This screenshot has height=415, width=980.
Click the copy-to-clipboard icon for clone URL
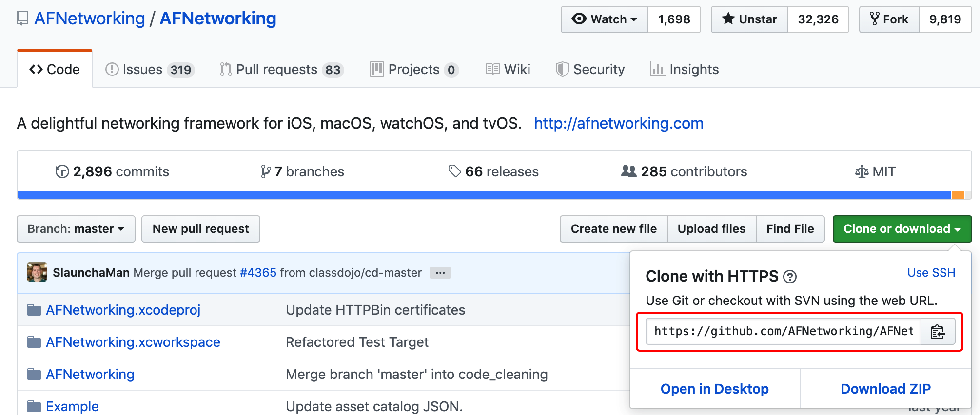coord(938,332)
